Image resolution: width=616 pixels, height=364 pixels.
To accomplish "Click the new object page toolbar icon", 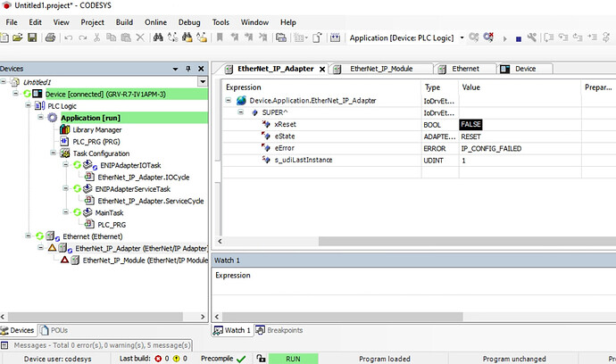I will (317, 37).
